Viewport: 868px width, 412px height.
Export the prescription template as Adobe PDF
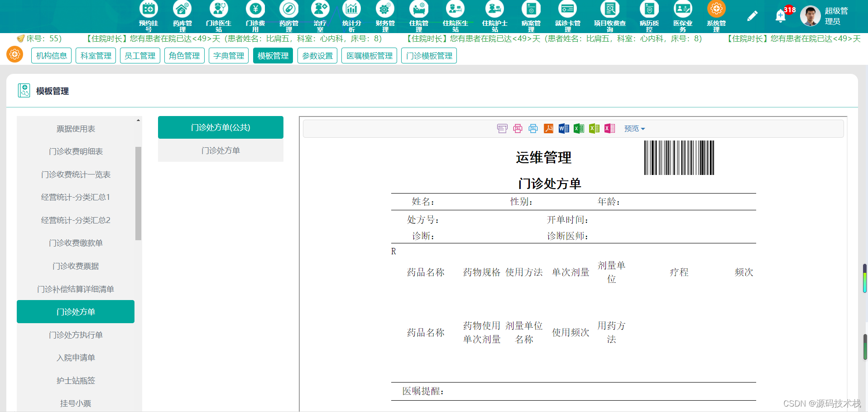(x=548, y=128)
